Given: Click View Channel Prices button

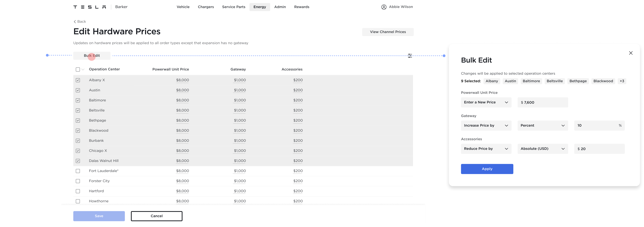Looking at the screenshot, I should pyautogui.click(x=388, y=32).
